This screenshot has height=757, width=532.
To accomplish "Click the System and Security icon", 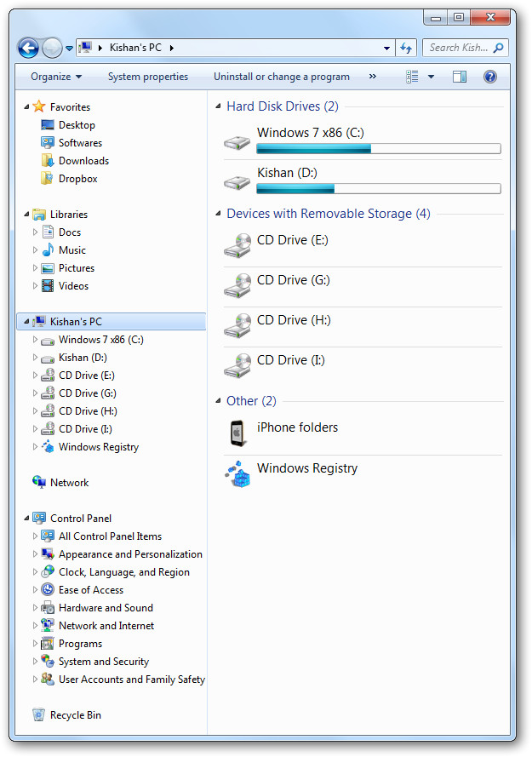I will (x=48, y=661).
